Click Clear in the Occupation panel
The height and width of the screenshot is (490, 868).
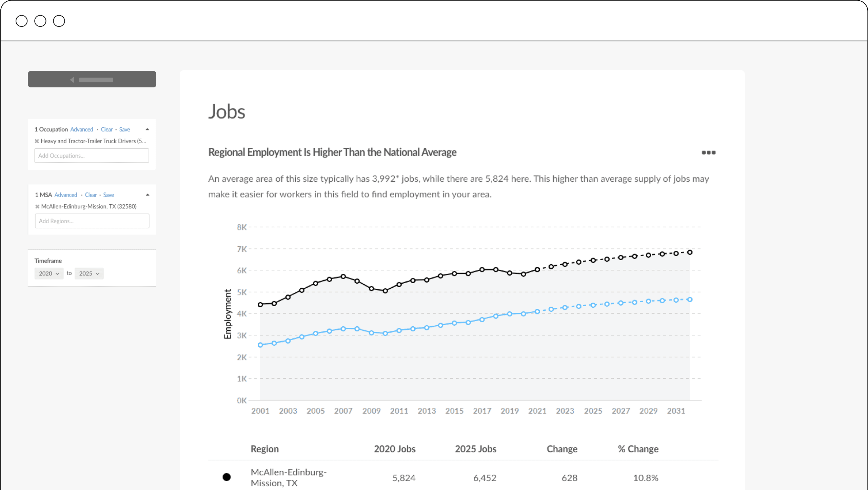click(106, 129)
